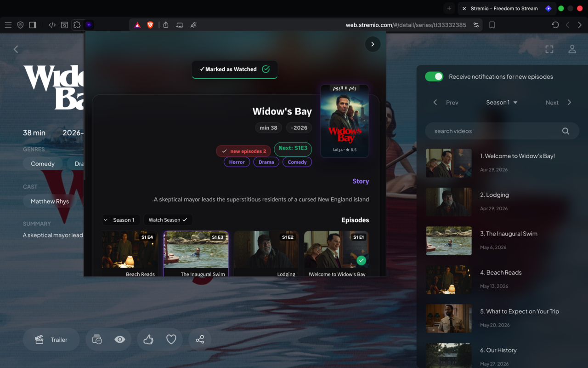Click the thumbs up like icon
Screen dimensions: 588x368
(148, 339)
